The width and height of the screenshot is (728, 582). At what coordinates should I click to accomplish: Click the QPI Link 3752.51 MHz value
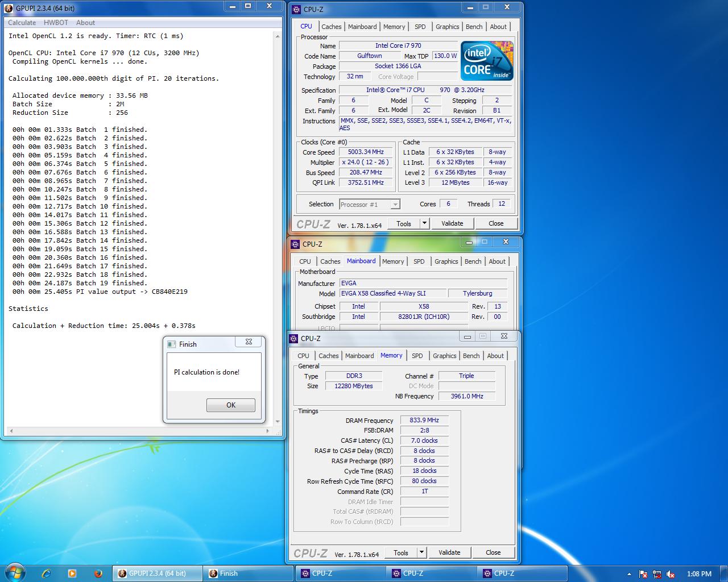pos(366,183)
